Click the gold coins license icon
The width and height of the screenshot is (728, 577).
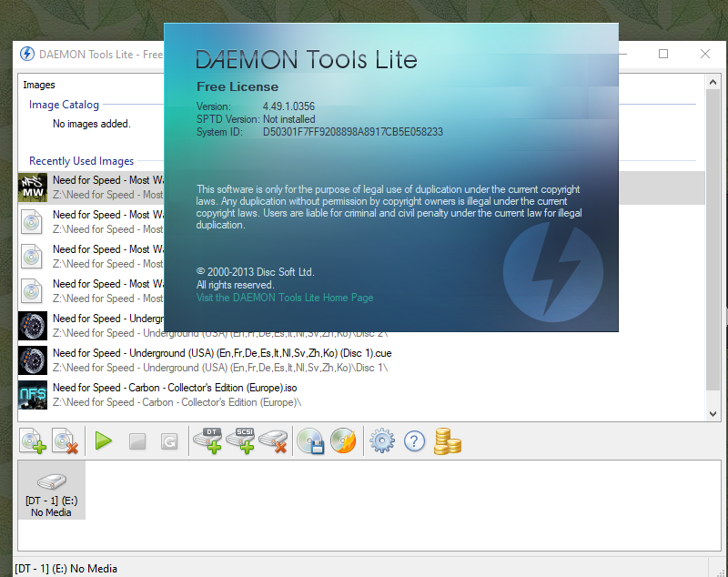tap(448, 441)
